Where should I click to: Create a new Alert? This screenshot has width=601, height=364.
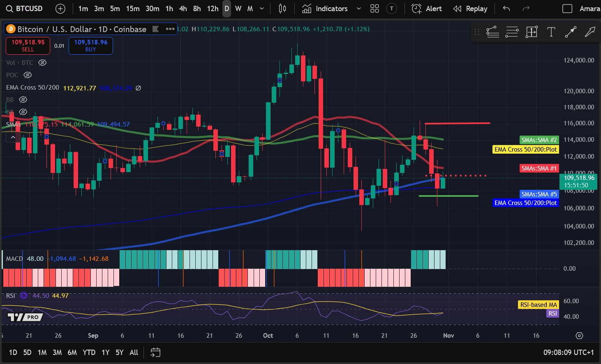point(426,8)
